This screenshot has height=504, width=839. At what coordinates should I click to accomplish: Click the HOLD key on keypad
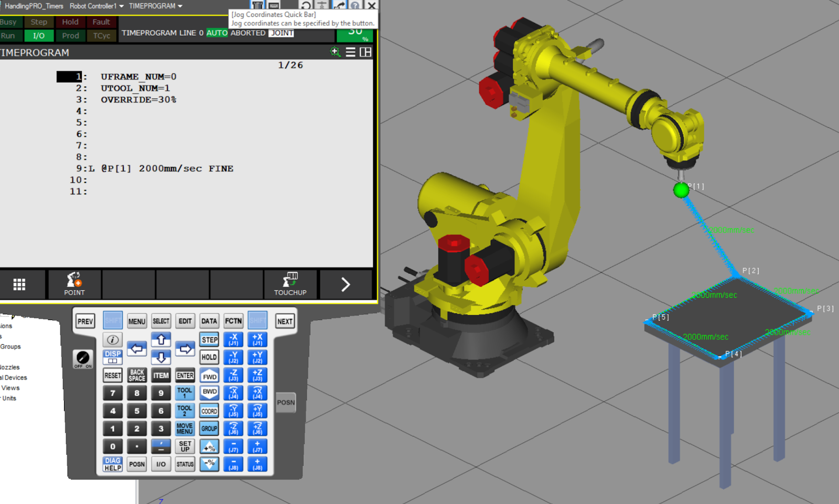(x=209, y=357)
